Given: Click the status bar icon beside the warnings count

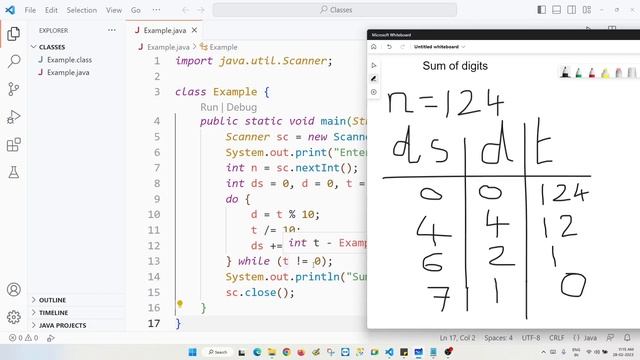Looking at the screenshot, I should tap(51, 338).
